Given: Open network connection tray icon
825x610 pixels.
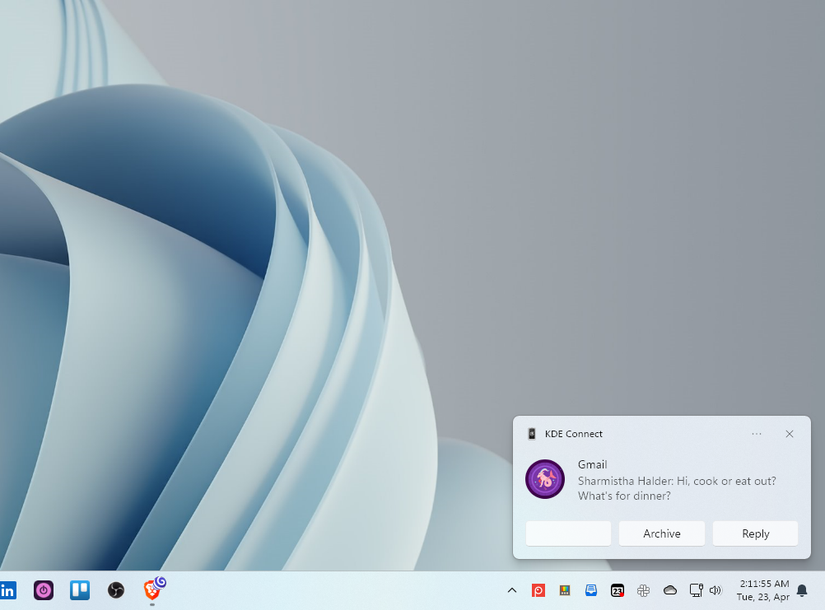Looking at the screenshot, I should (x=696, y=591).
